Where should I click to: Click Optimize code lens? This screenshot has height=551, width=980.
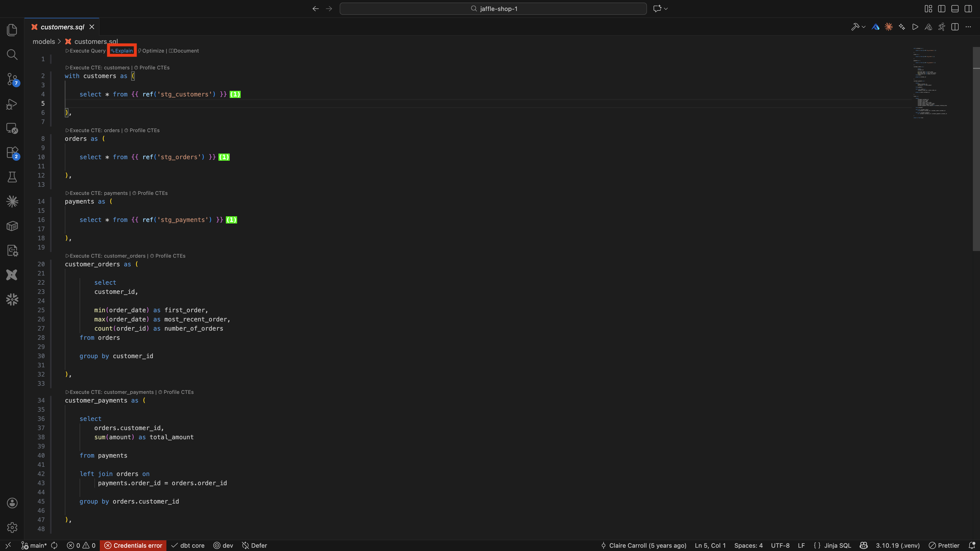pyautogui.click(x=151, y=51)
